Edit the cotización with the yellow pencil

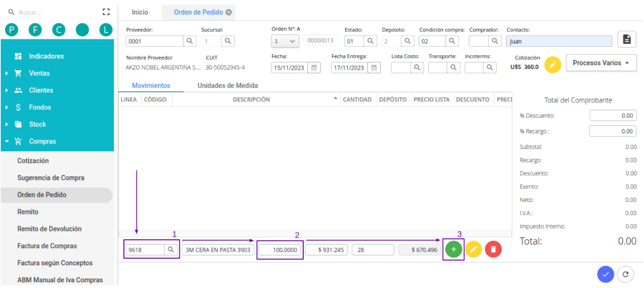[x=553, y=64]
